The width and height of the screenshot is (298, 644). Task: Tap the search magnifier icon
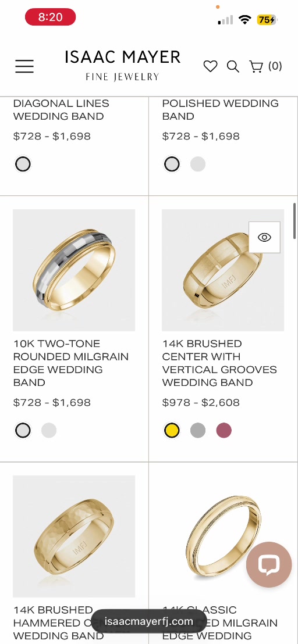(233, 66)
